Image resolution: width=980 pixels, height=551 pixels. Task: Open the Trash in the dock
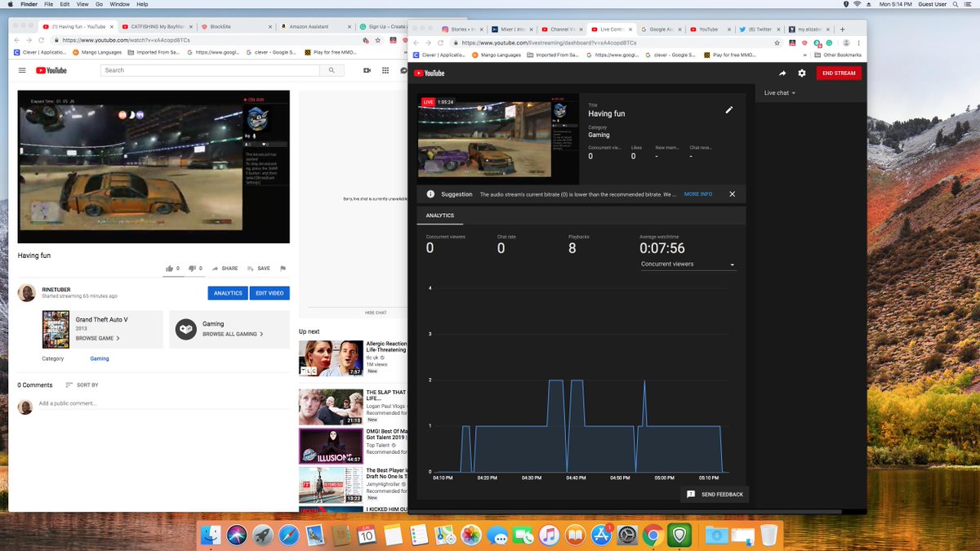coord(768,535)
